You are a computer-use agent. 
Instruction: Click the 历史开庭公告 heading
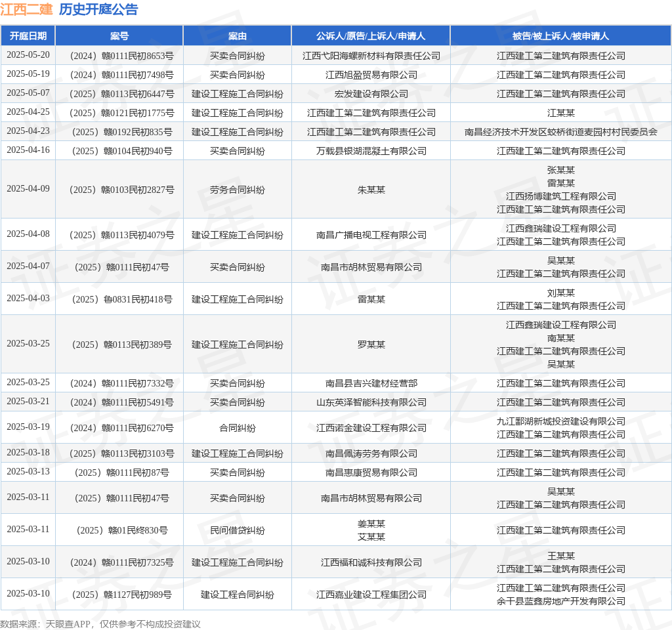point(98,9)
